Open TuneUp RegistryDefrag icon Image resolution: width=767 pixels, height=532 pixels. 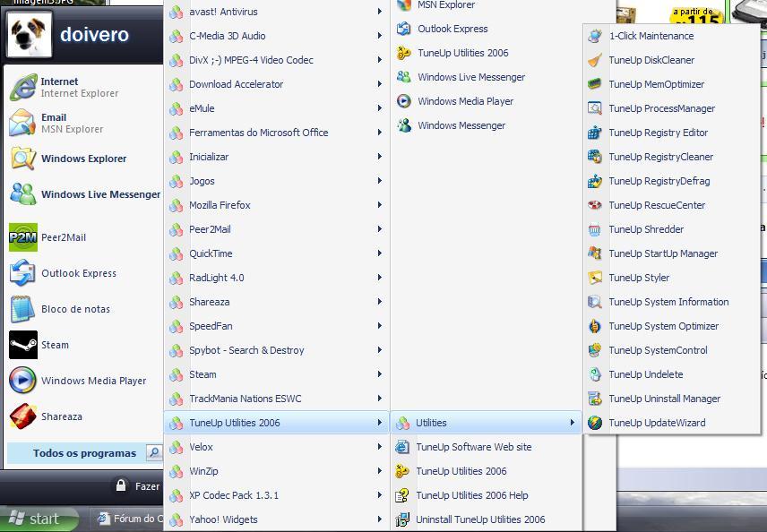point(594,181)
